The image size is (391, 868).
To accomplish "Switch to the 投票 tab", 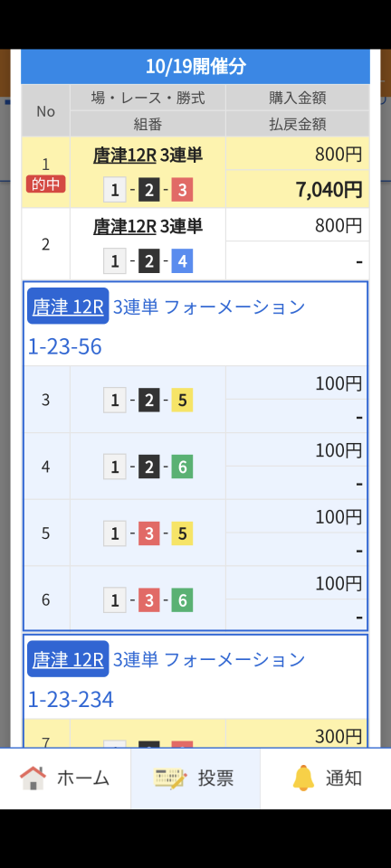I will (x=195, y=778).
